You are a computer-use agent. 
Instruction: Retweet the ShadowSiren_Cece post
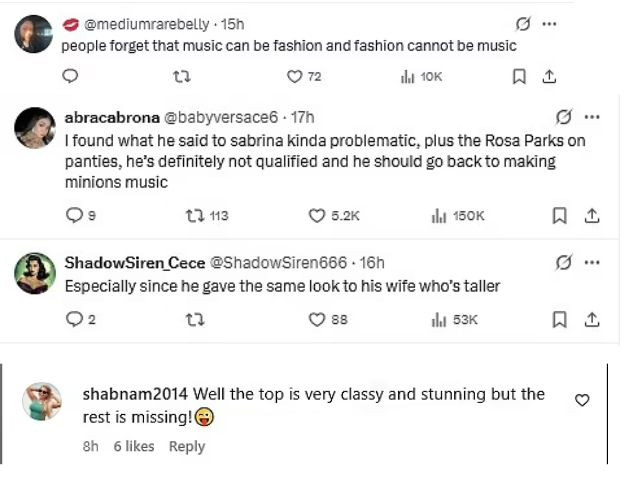tap(195, 319)
